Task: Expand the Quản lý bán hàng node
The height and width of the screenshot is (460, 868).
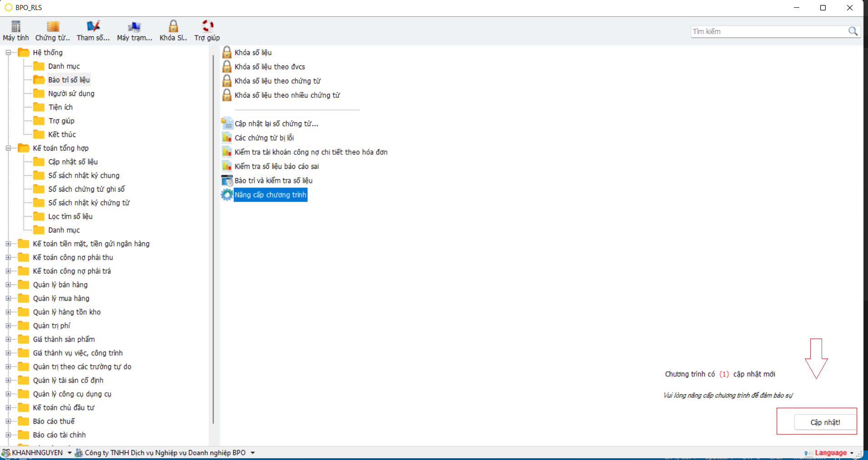Action: [x=8, y=285]
